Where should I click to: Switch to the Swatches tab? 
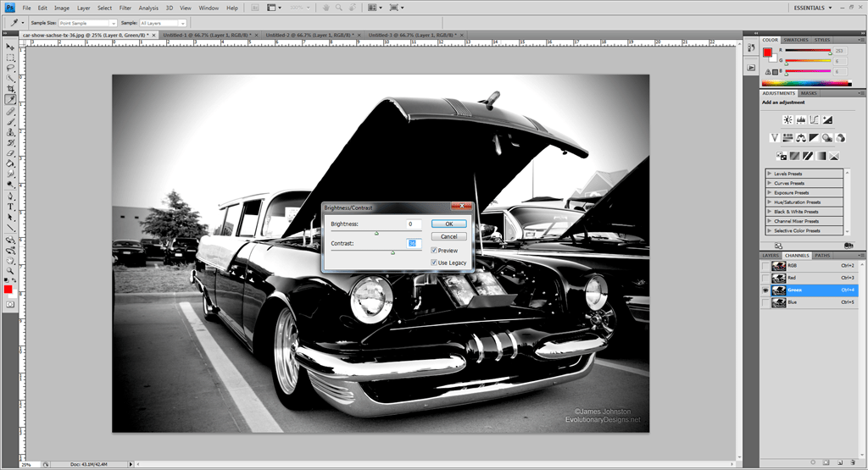click(x=795, y=40)
